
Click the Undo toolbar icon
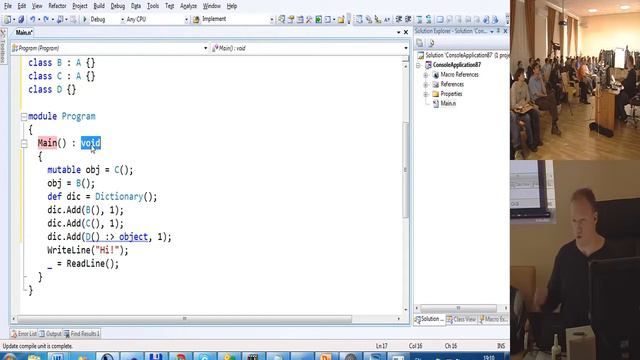33,19
